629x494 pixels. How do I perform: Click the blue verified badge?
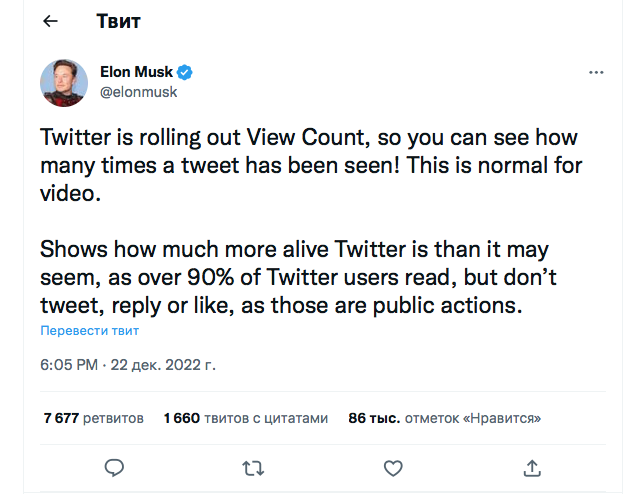click(x=185, y=73)
